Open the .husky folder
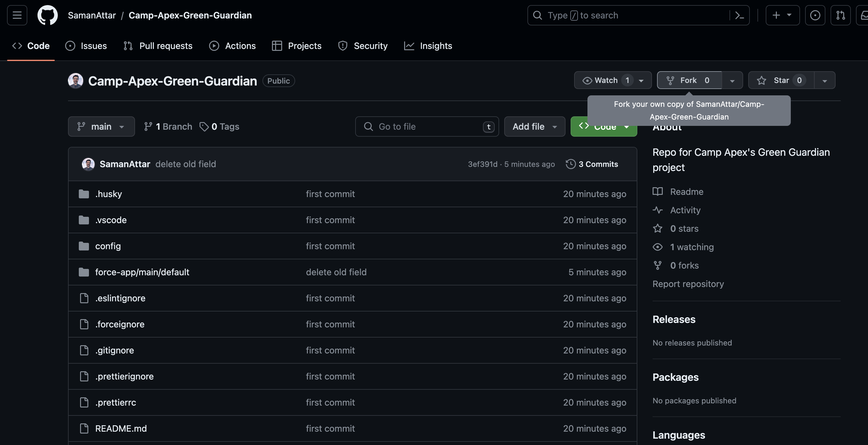 pos(109,194)
